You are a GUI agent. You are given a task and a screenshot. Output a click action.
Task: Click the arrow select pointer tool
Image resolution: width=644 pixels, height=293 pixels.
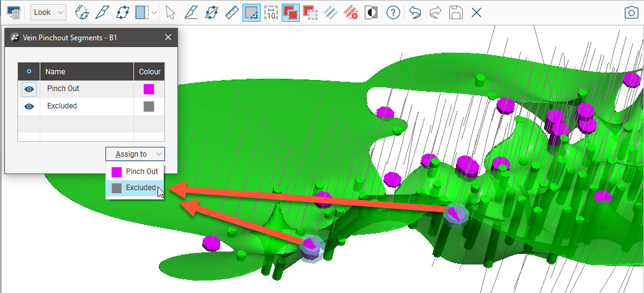pyautogui.click(x=171, y=12)
